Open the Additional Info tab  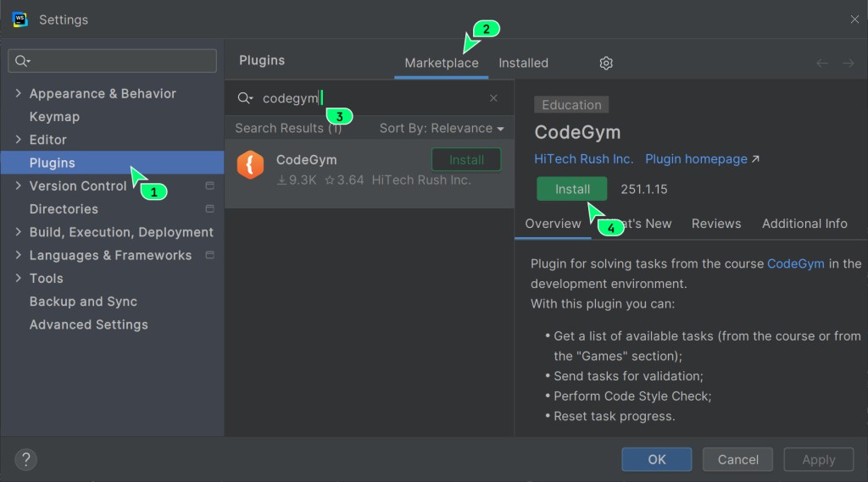(804, 224)
